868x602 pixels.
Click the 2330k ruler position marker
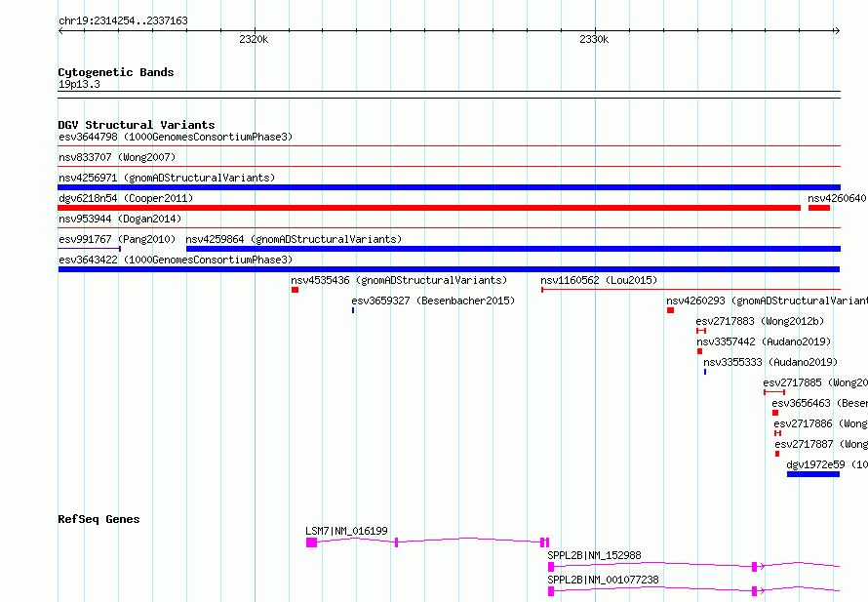pyautogui.click(x=594, y=39)
